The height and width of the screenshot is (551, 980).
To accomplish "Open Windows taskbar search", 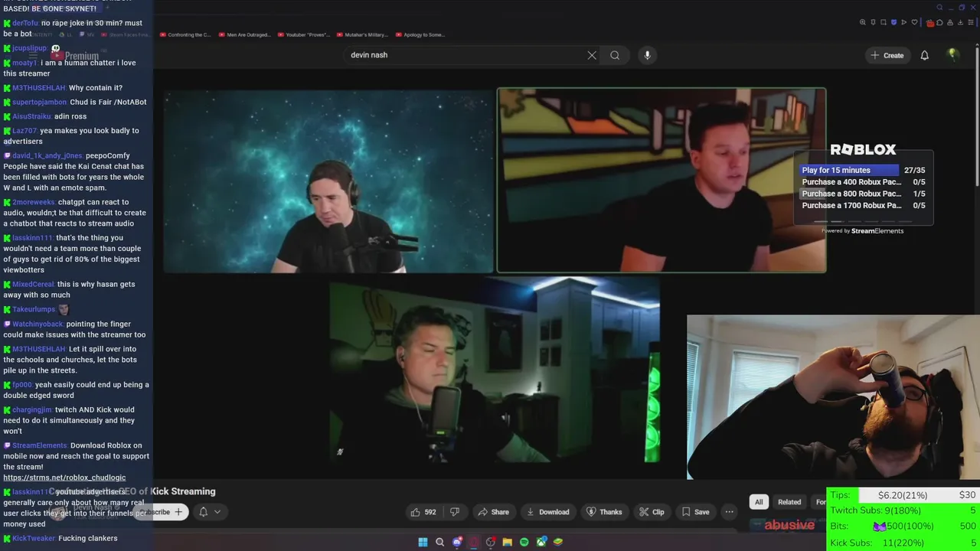I will [x=439, y=542].
